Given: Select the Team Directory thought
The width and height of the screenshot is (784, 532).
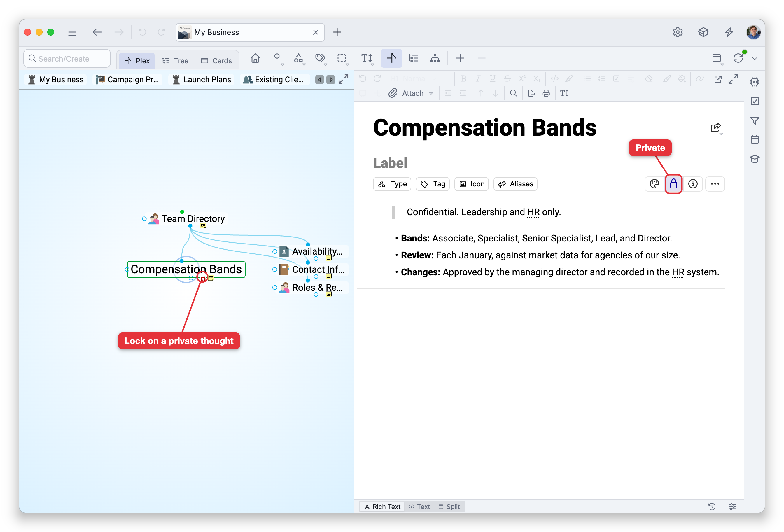Looking at the screenshot, I should click(x=192, y=218).
